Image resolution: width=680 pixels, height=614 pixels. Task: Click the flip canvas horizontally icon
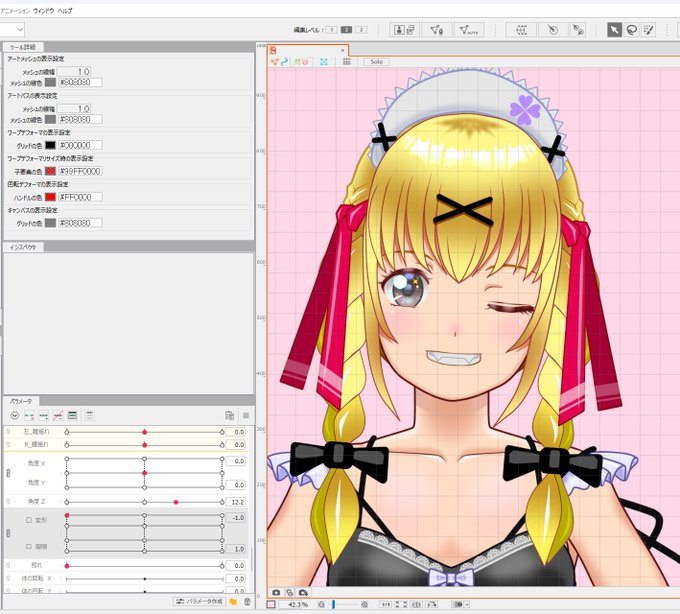(417, 604)
